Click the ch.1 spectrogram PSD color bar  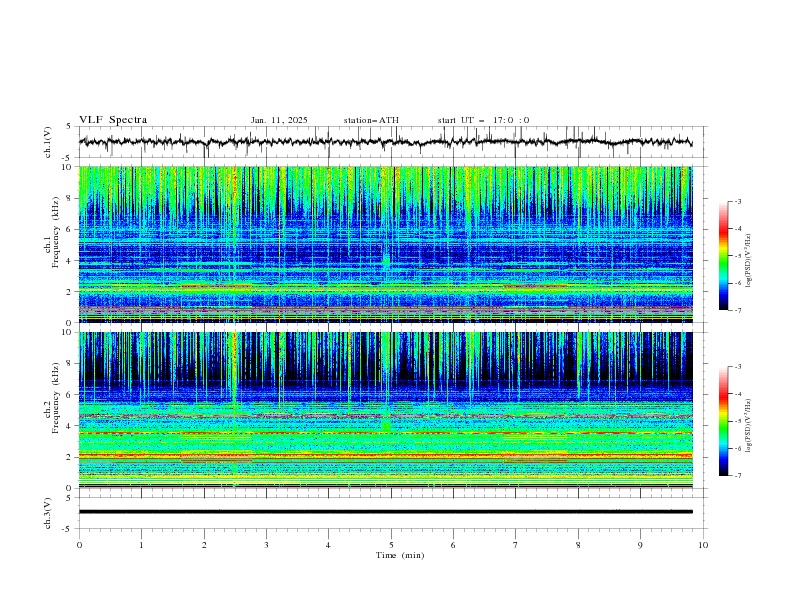(x=723, y=256)
